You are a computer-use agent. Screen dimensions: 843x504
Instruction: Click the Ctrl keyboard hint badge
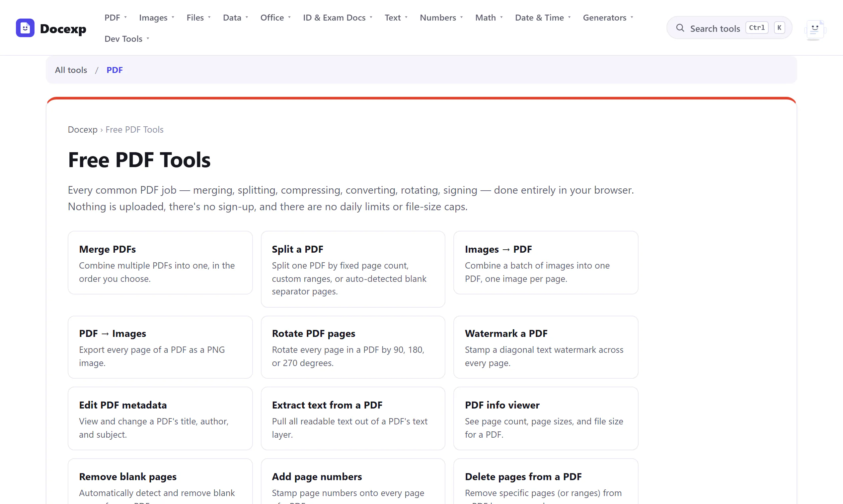coord(757,28)
